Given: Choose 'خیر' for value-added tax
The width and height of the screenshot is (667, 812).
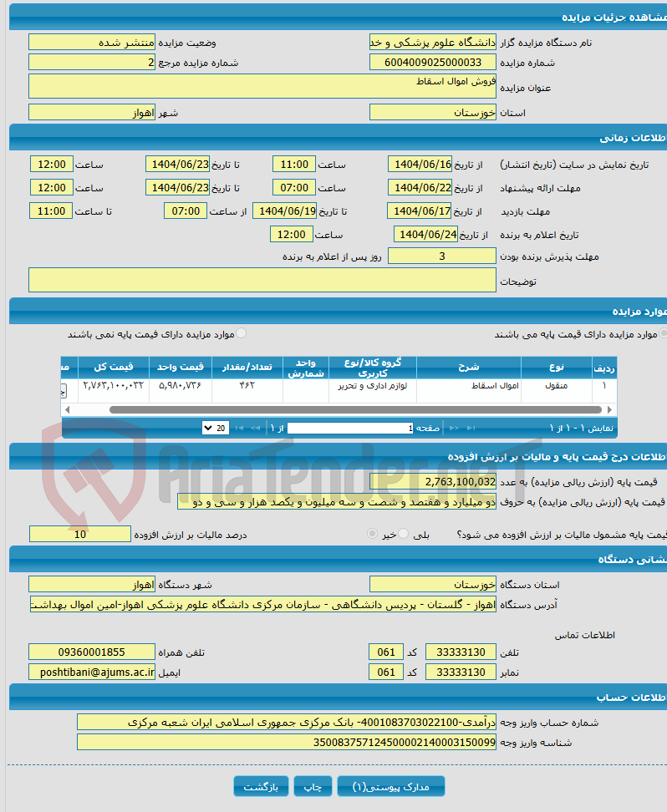Looking at the screenshot, I should [372, 533].
